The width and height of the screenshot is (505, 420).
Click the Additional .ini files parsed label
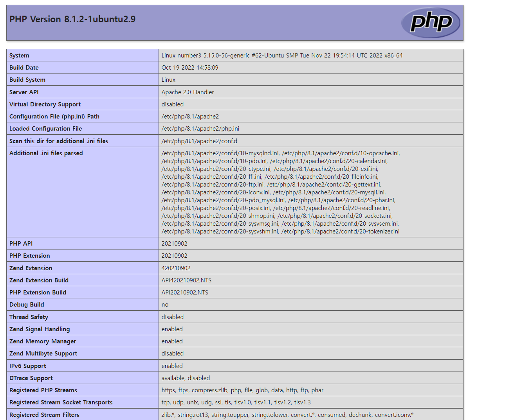tap(46, 153)
